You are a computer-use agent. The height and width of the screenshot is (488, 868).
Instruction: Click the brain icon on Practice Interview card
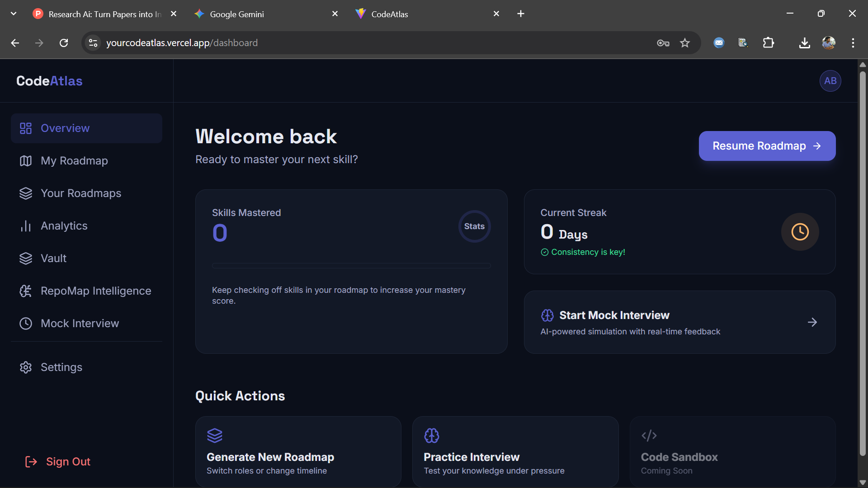(x=432, y=435)
